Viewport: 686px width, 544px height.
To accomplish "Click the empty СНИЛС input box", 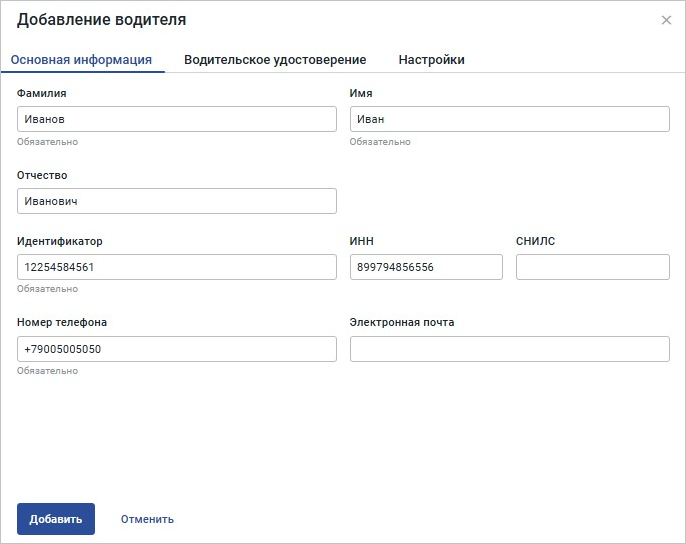I will click(592, 267).
